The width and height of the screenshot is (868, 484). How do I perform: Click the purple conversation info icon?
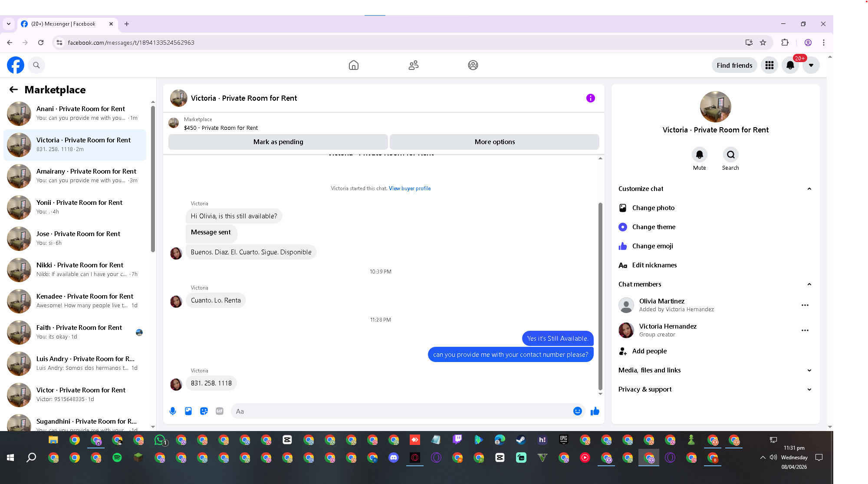[x=590, y=98]
